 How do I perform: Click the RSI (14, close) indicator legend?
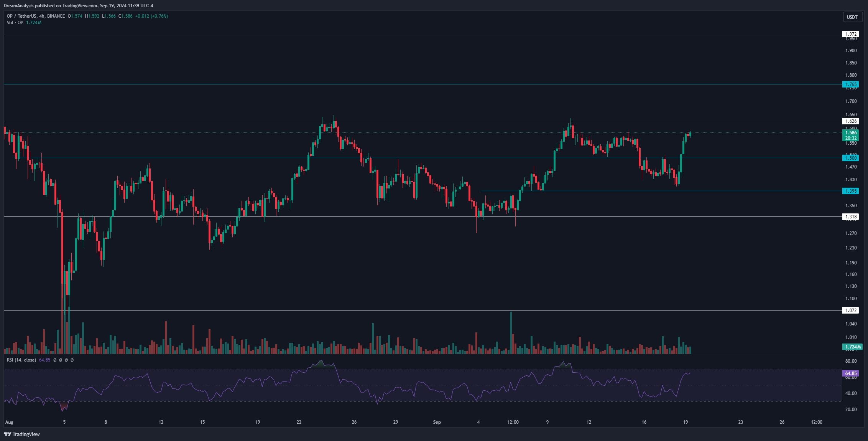click(x=21, y=360)
